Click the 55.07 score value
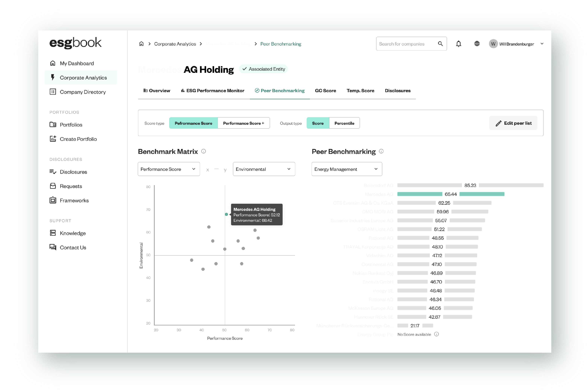Viewport: 588px width, 392px height. point(441,220)
